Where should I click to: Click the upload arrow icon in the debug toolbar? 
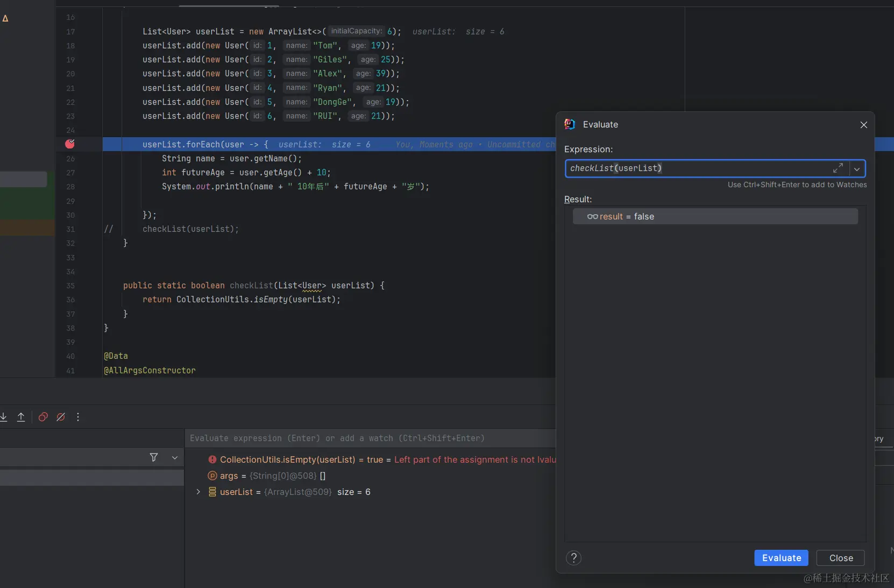tap(21, 417)
